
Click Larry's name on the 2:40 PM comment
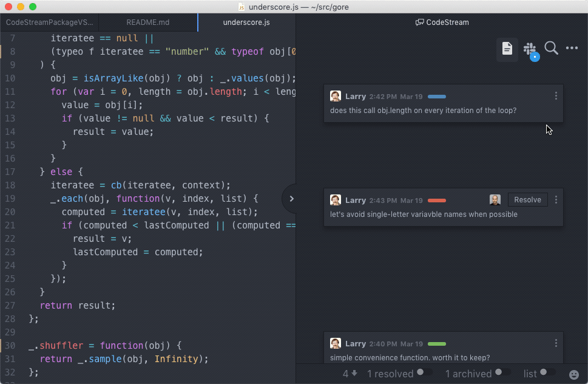click(x=356, y=343)
